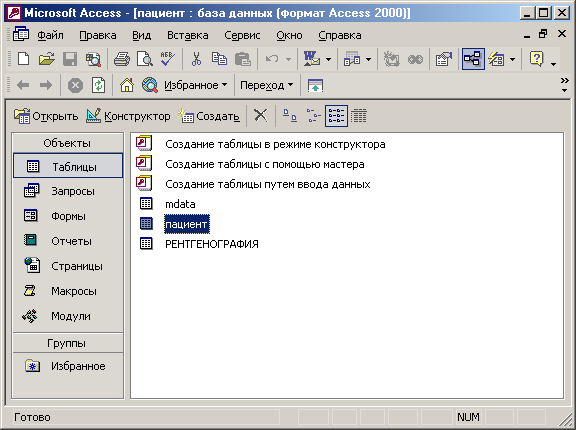Go to the Start Page home icon

pyautogui.click(x=127, y=86)
